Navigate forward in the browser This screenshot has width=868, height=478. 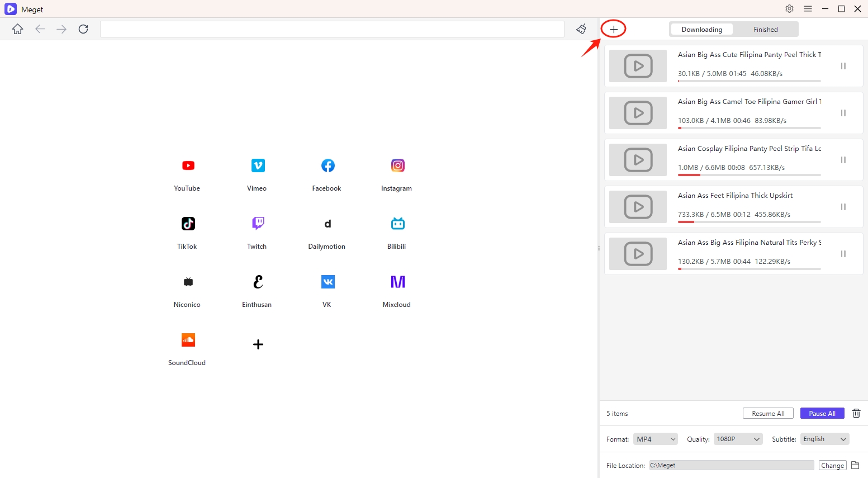pos(61,29)
